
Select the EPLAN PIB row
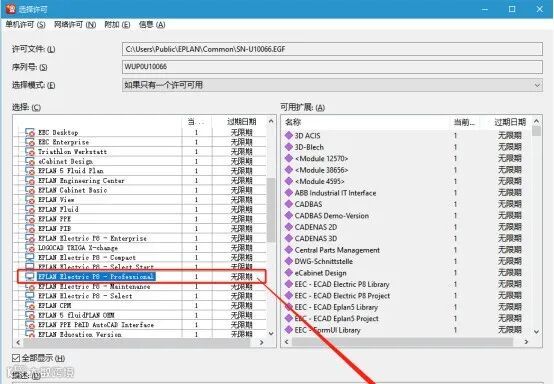point(141,229)
